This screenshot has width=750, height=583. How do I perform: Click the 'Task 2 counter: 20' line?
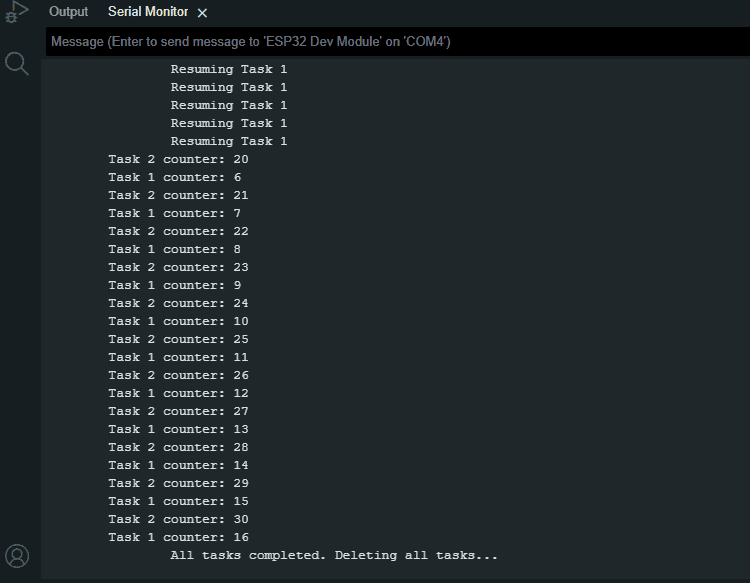click(178, 159)
